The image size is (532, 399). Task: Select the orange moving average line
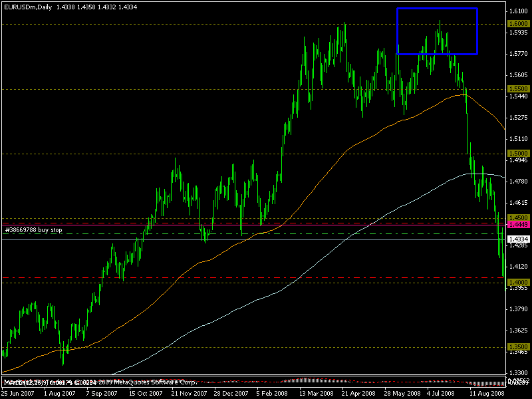tap(372, 134)
